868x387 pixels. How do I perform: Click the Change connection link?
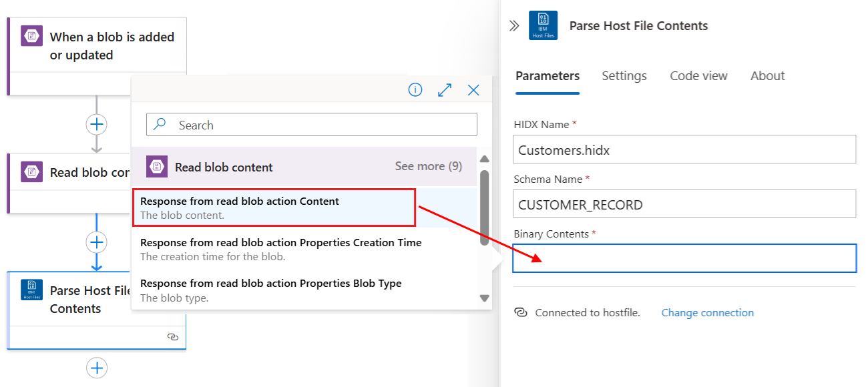pyautogui.click(x=707, y=312)
